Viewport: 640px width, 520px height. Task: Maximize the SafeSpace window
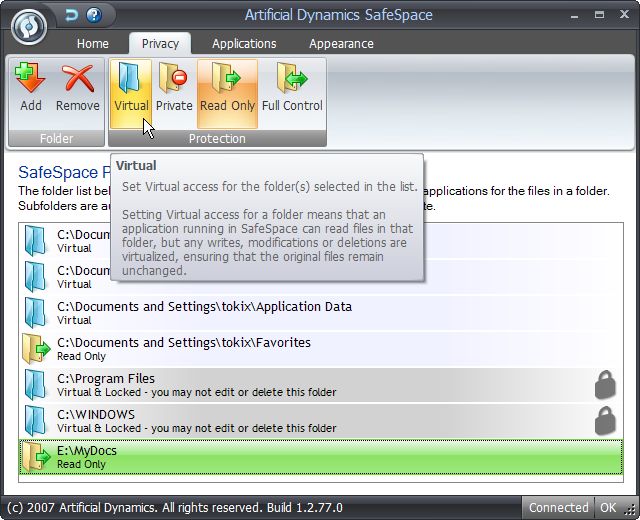[x=599, y=15]
